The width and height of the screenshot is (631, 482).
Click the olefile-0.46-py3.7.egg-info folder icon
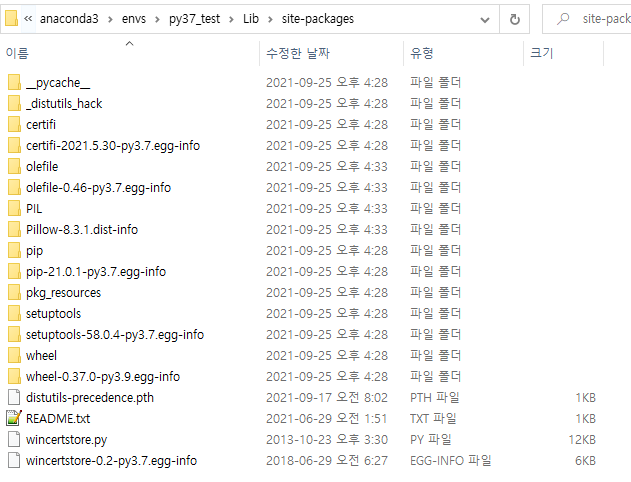click(x=14, y=187)
